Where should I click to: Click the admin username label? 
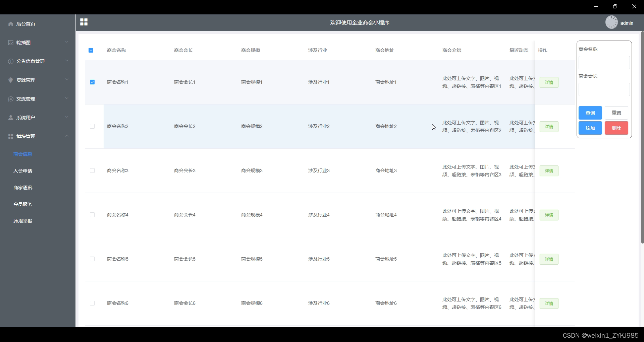627,23
